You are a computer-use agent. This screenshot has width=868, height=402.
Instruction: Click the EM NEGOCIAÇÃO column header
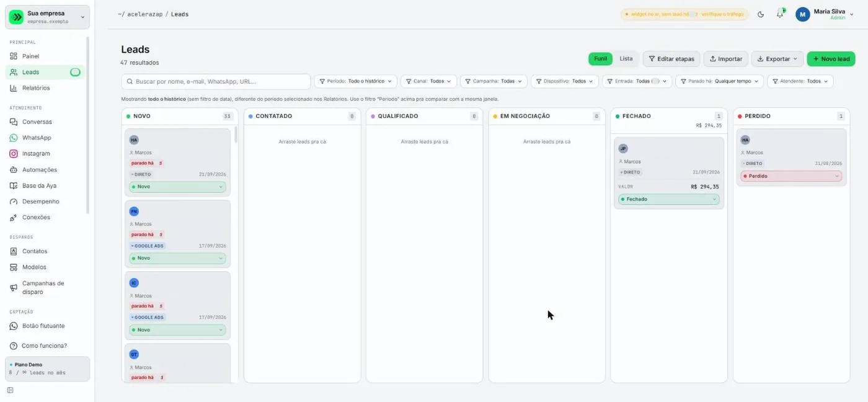pyautogui.click(x=547, y=116)
